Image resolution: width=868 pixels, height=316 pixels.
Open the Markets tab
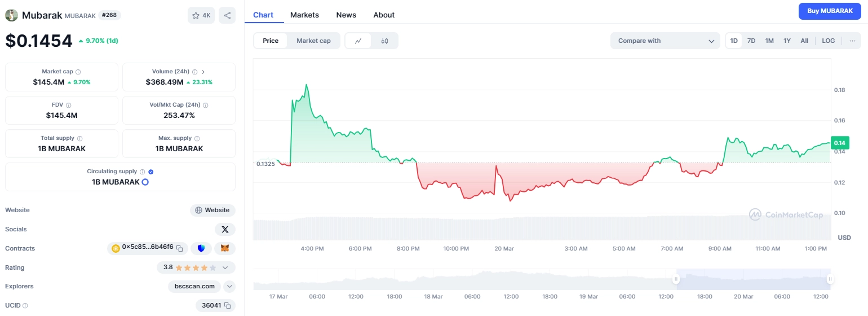(x=304, y=15)
